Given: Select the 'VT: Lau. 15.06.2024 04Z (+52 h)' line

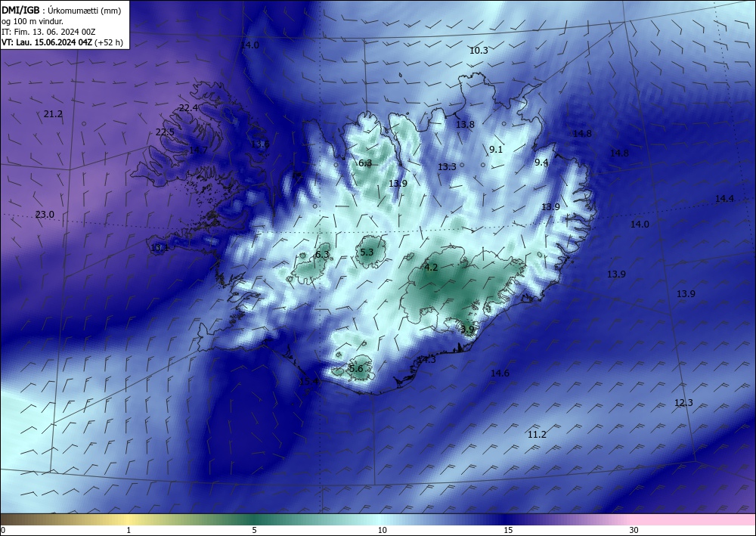Looking at the screenshot, I should tap(62, 42).
